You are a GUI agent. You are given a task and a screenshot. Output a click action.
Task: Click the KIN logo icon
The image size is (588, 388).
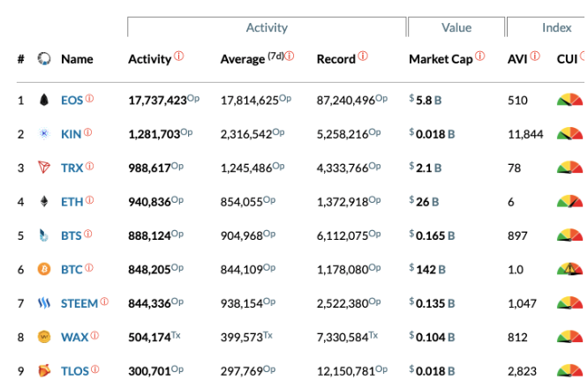44,134
